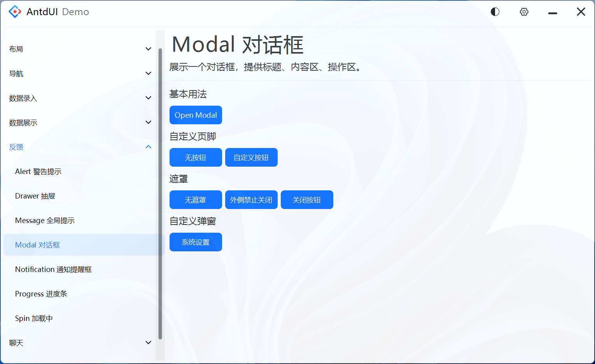Select Alert 警告提示 in the sidebar

tap(38, 171)
